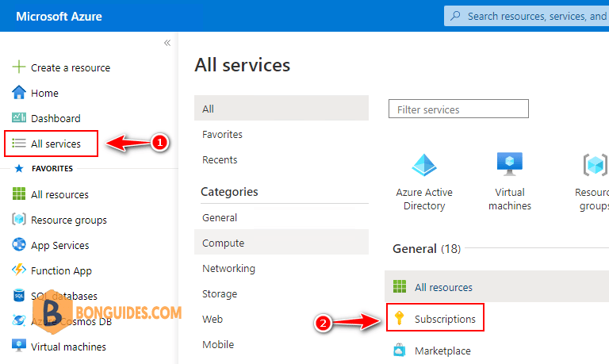Open Resource groups in the sidebar
Image resolution: width=609 pixels, height=364 pixels.
click(x=69, y=220)
